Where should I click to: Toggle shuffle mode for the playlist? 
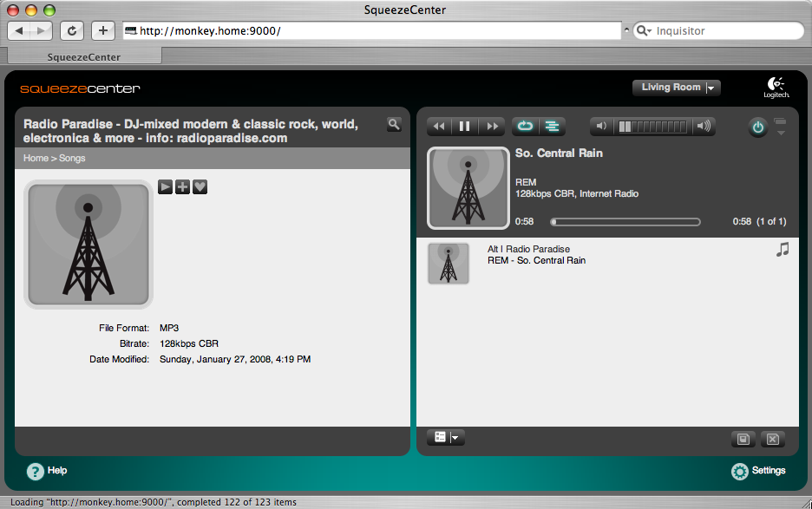pos(551,127)
